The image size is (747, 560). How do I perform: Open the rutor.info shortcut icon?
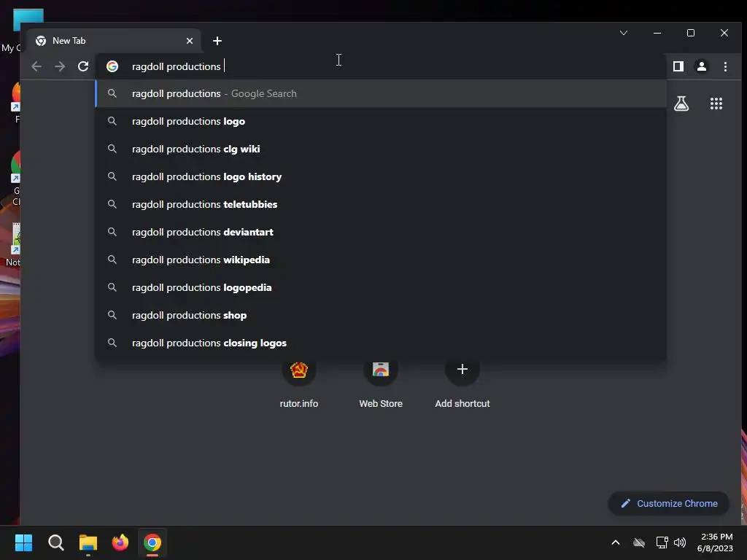coord(298,370)
